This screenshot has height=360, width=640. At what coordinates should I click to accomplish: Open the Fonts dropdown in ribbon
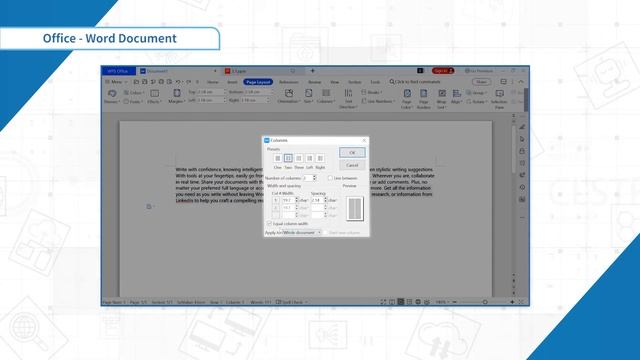pos(133,101)
